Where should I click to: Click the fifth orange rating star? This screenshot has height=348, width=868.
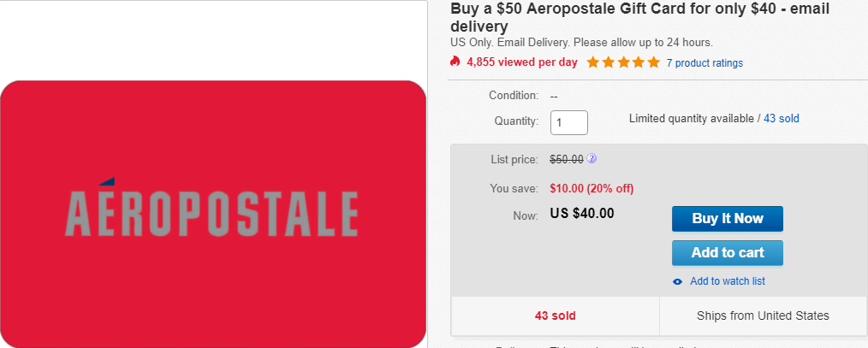click(654, 62)
